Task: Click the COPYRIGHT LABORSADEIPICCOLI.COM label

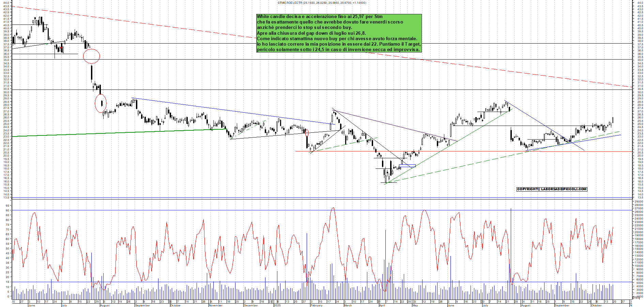Action: pos(552,189)
